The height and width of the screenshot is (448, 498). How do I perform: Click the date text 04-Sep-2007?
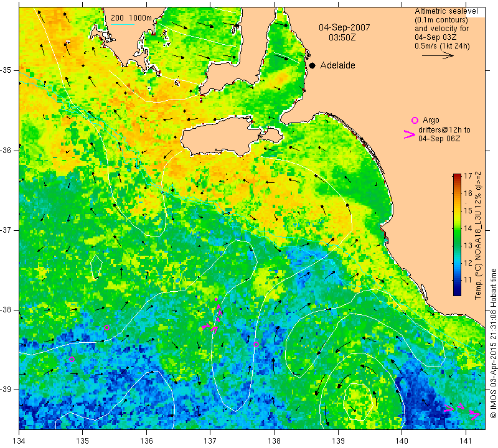click(x=344, y=27)
